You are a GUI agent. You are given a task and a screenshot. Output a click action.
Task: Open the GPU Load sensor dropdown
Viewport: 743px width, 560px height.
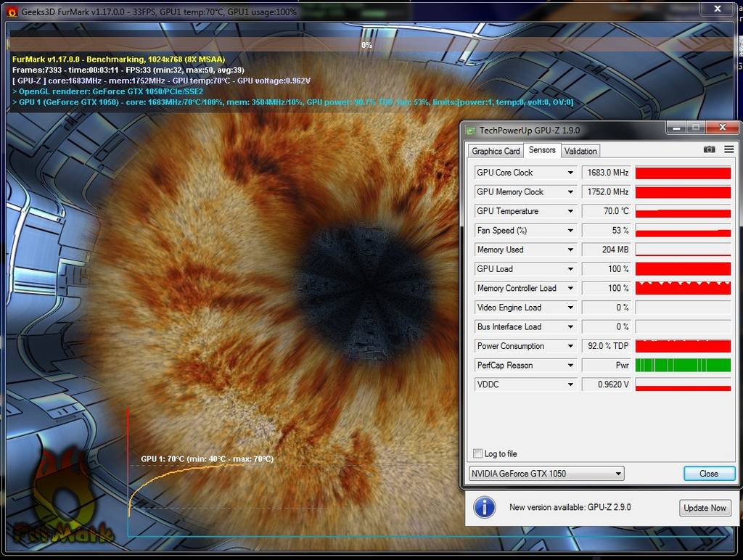pos(570,269)
